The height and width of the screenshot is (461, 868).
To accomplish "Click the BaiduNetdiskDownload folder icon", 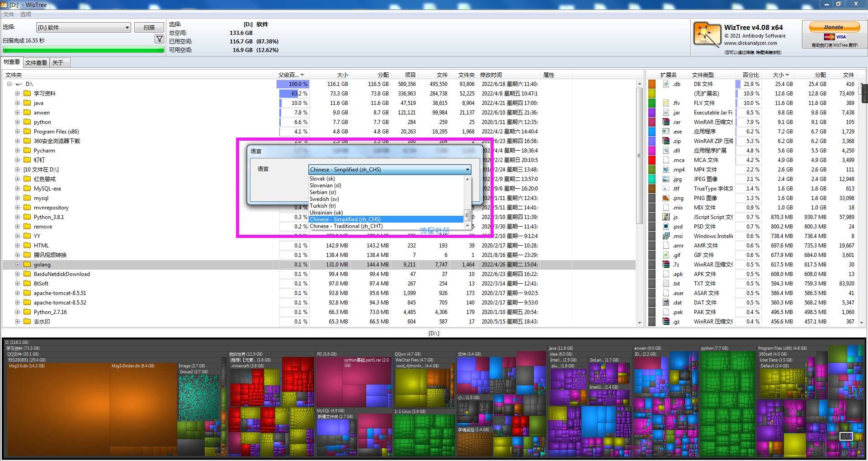I will (27, 274).
